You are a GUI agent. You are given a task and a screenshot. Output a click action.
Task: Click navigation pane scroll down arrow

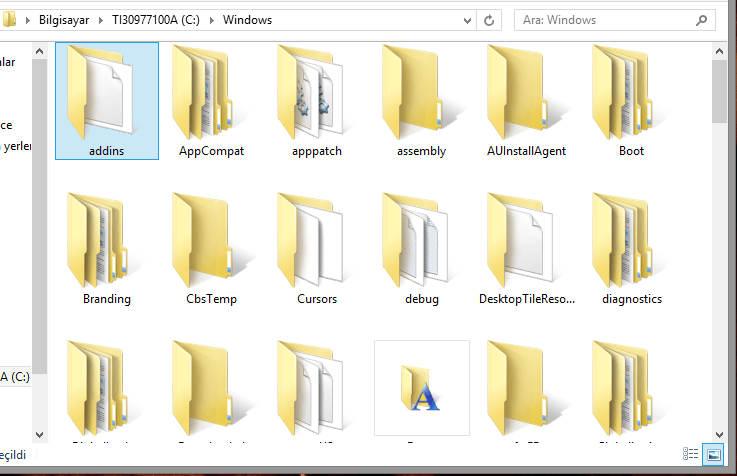[x=39, y=435]
